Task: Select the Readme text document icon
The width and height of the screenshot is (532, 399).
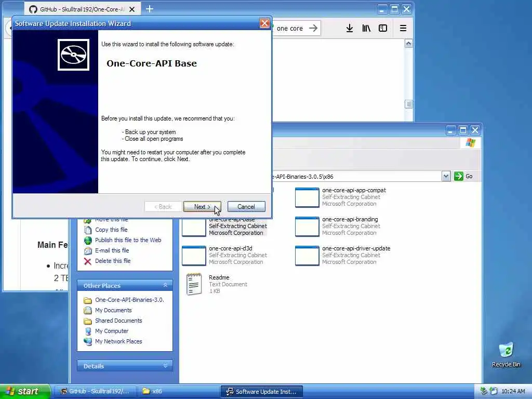Action: point(194,284)
